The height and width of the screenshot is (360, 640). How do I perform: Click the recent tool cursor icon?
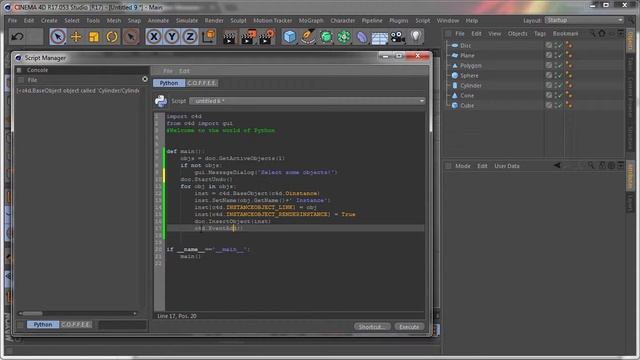[x=131, y=37]
